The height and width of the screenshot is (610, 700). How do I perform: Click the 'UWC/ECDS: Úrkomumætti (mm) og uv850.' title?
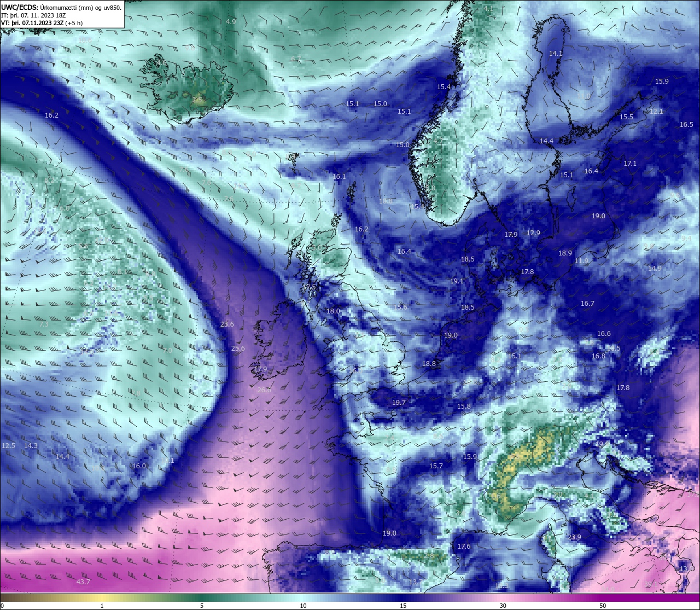tap(61, 8)
